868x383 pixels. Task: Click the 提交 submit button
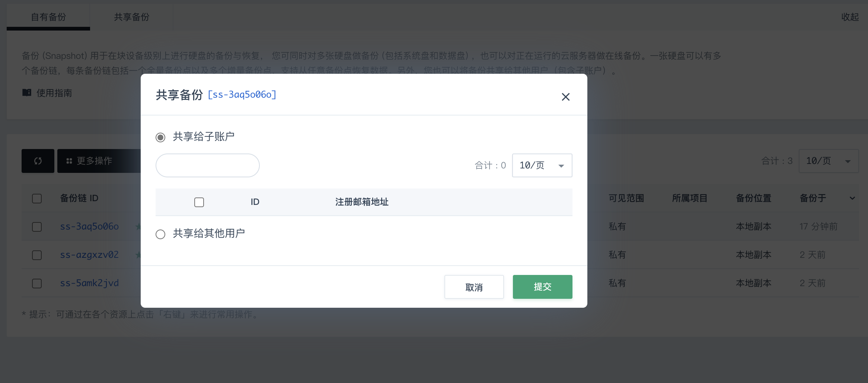pyautogui.click(x=542, y=287)
